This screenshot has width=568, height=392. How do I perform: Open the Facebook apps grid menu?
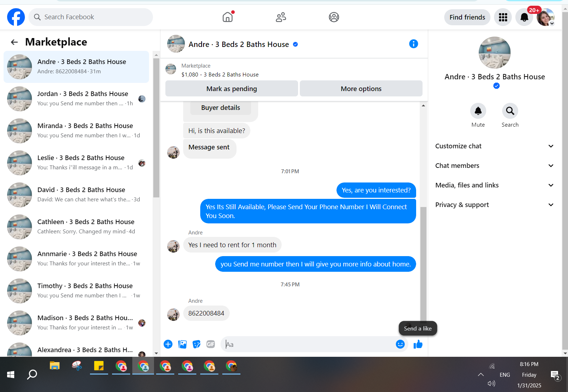tap(503, 17)
